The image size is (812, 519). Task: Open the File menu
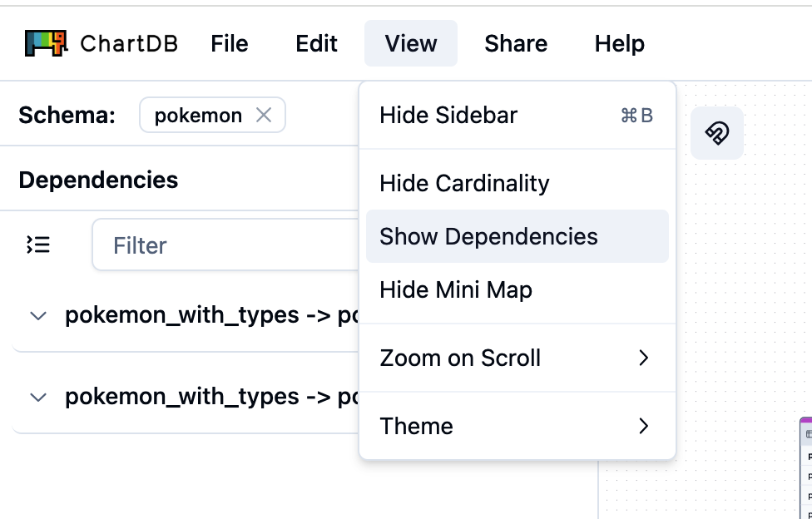(x=230, y=43)
